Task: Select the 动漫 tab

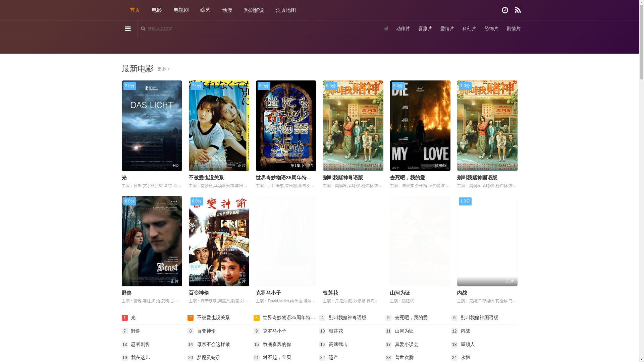Action: click(227, 10)
